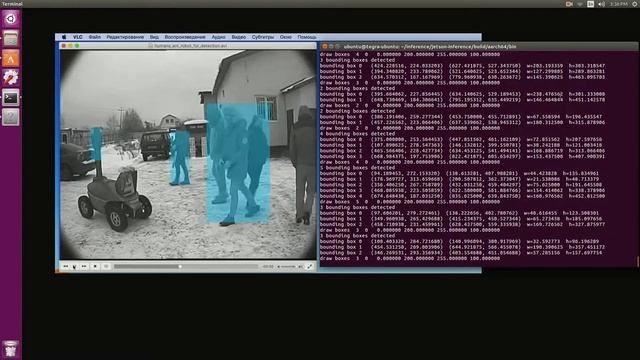Open the Files manager in the launcher
Image resolution: width=640 pixels, height=360 pixels.
(11, 38)
